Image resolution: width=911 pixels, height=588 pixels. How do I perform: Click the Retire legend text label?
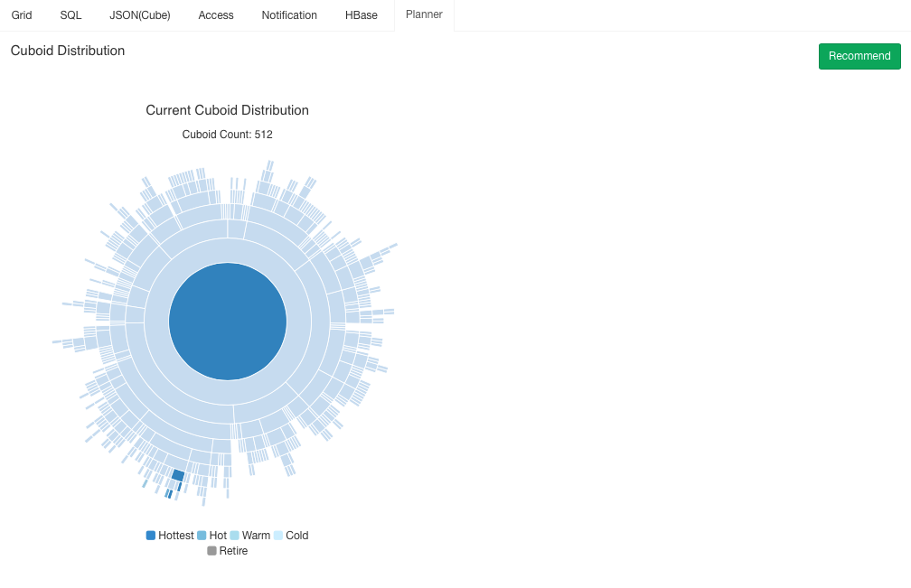[233, 551]
